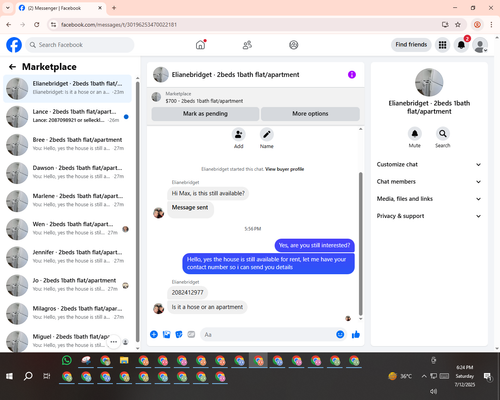Open conversation information purple icon

tap(352, 75)
